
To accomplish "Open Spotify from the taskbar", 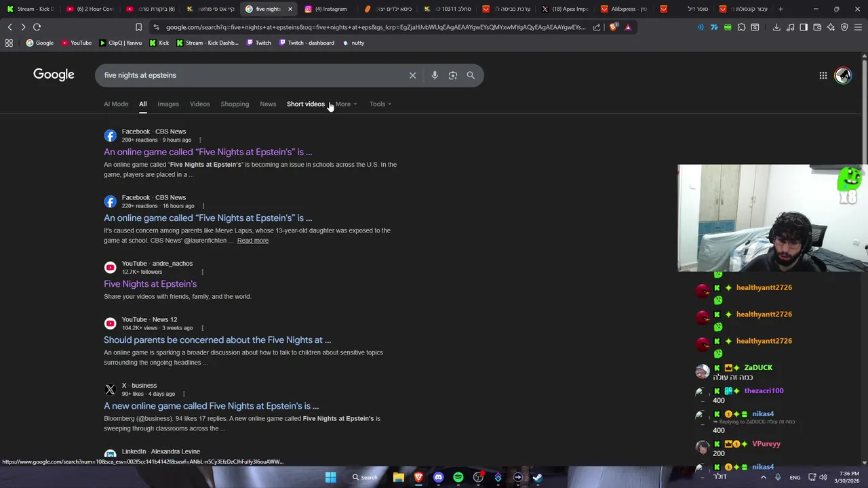I will (x=458, y=477).
